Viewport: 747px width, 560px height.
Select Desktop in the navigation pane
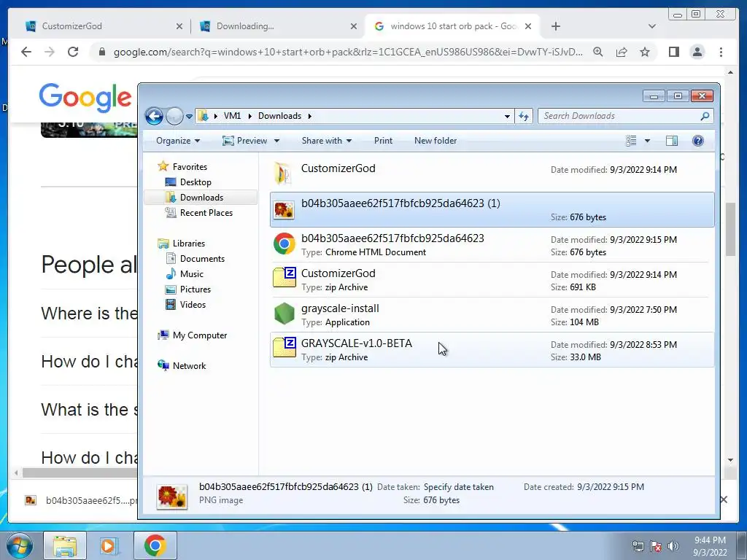pos(196,182)
